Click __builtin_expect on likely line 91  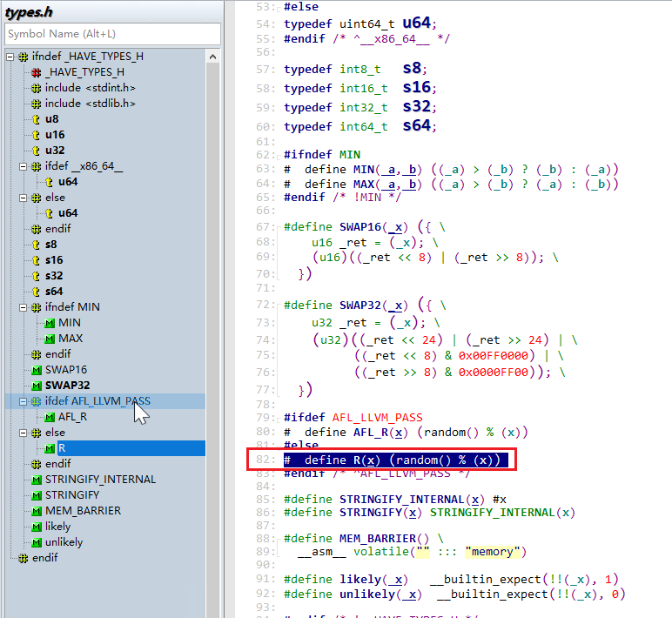[x=486, y=580]
